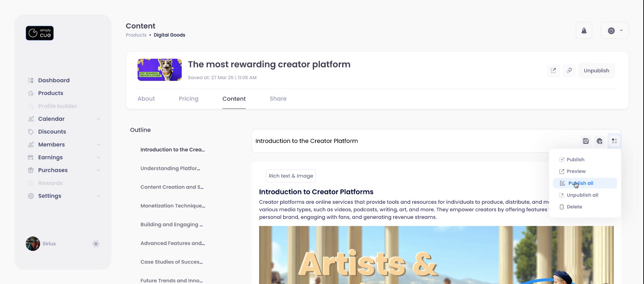
Task: Switch to the Pricing tab
Action: click(x=189, y=99)
